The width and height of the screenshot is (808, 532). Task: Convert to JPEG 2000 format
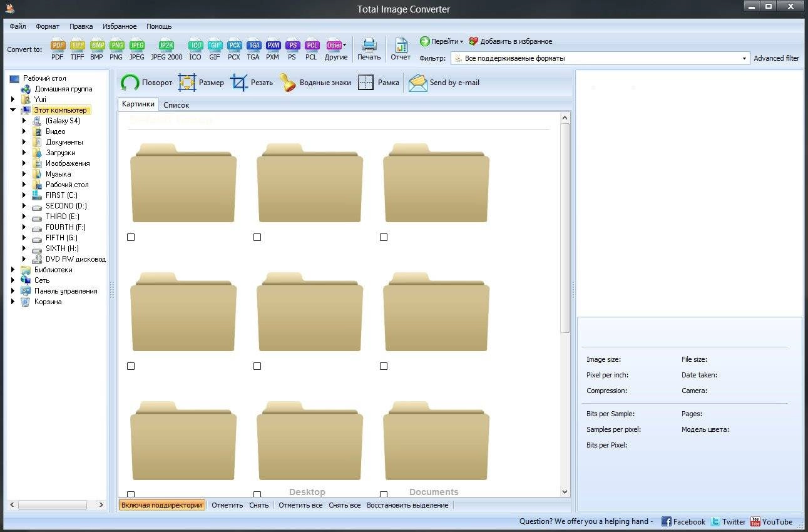click(166, 49)
